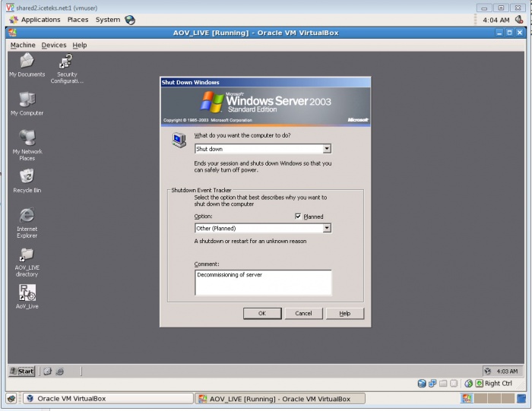Click the GNOME volume control icon

click(x=519, y=20)
